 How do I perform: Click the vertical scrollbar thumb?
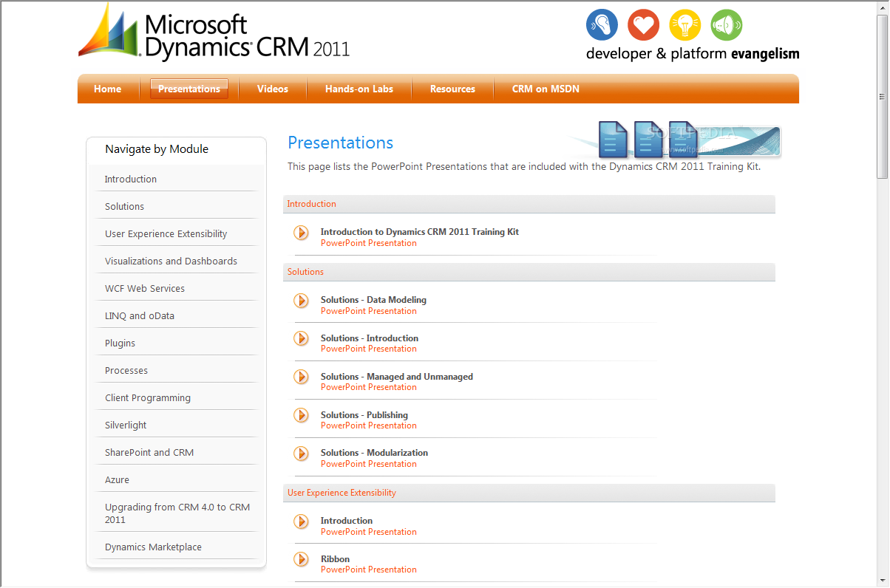[x=883, y=96]
